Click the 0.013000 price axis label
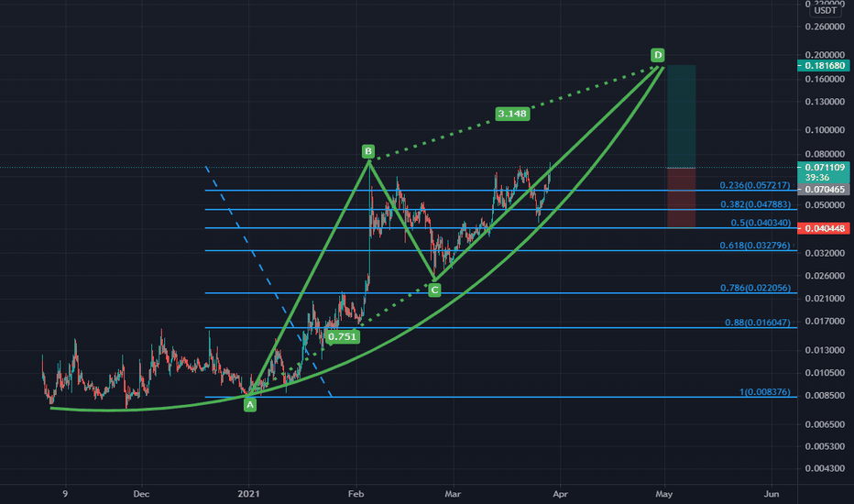This screenshot has height=504, width=854. pos(825,350)
